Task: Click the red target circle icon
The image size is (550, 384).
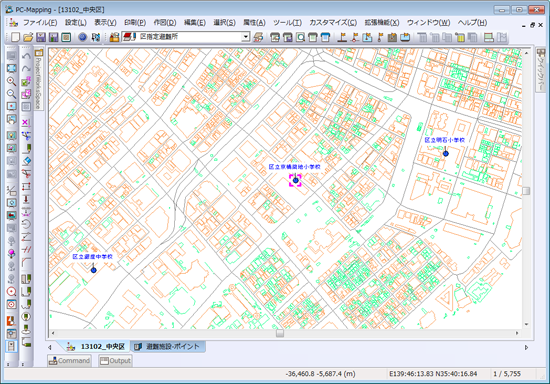Action: 12,292
